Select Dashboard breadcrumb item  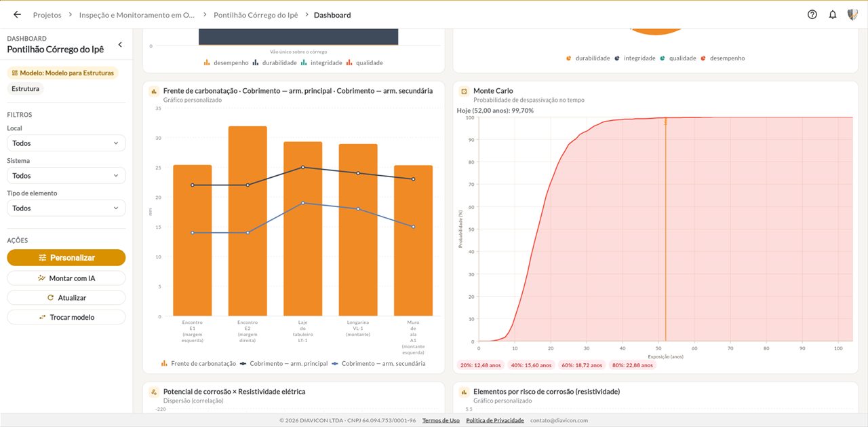tap(332, 15)
